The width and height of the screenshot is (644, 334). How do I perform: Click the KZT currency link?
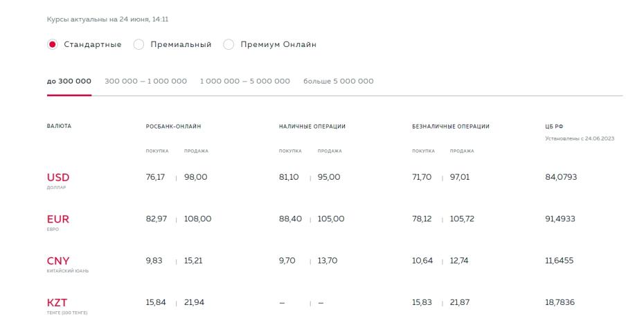57,303
